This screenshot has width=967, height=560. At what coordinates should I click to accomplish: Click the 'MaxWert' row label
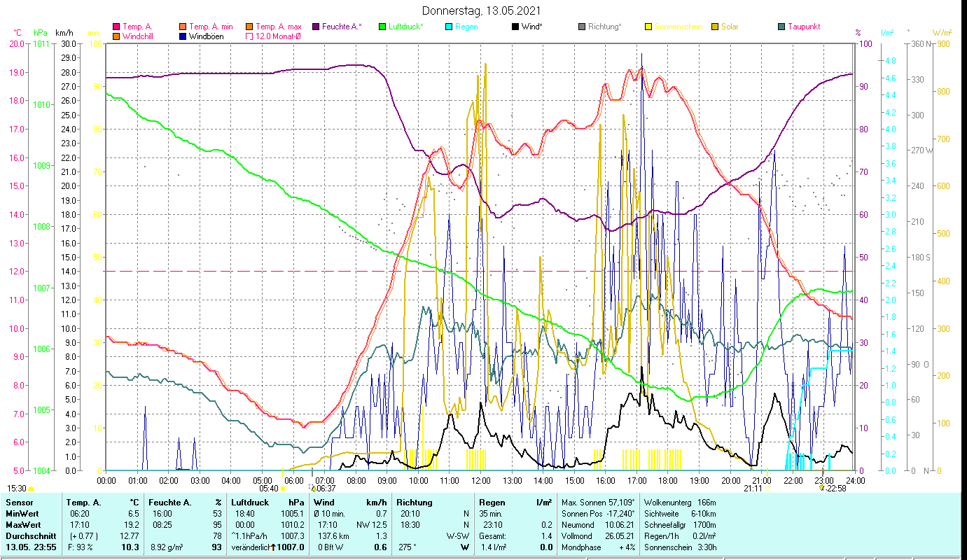(23, 525)
